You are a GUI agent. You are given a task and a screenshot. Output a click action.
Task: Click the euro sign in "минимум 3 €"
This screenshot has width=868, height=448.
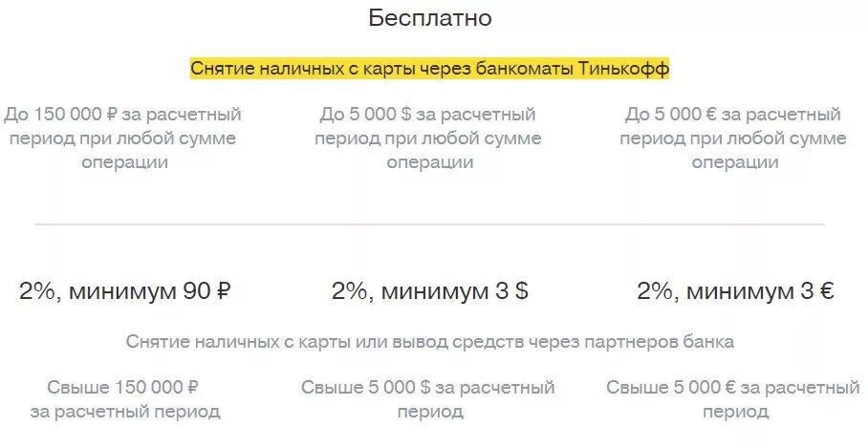(x=826, y=291)
